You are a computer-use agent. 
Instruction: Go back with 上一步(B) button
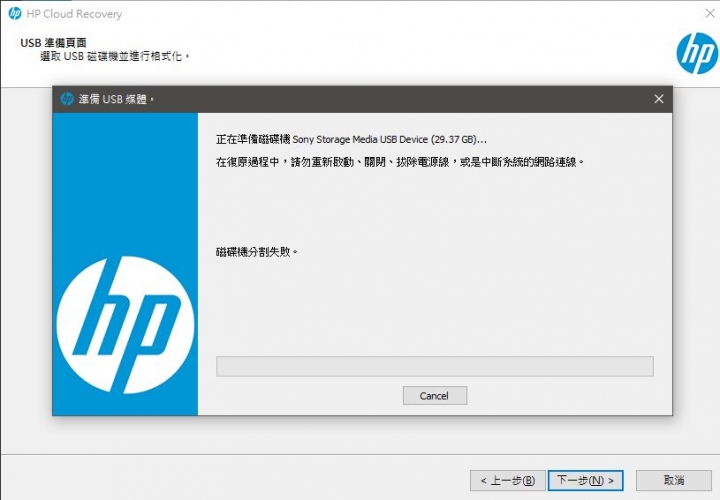507,480
